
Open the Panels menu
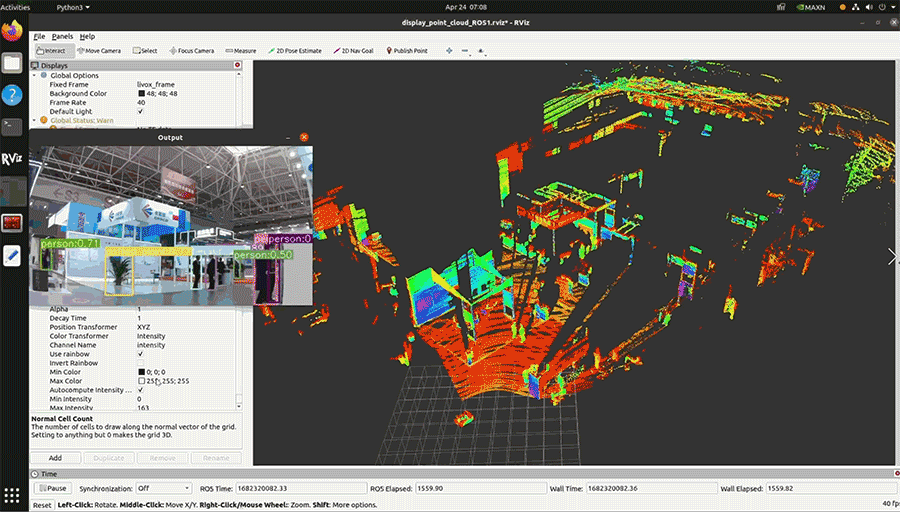[62, 36]
